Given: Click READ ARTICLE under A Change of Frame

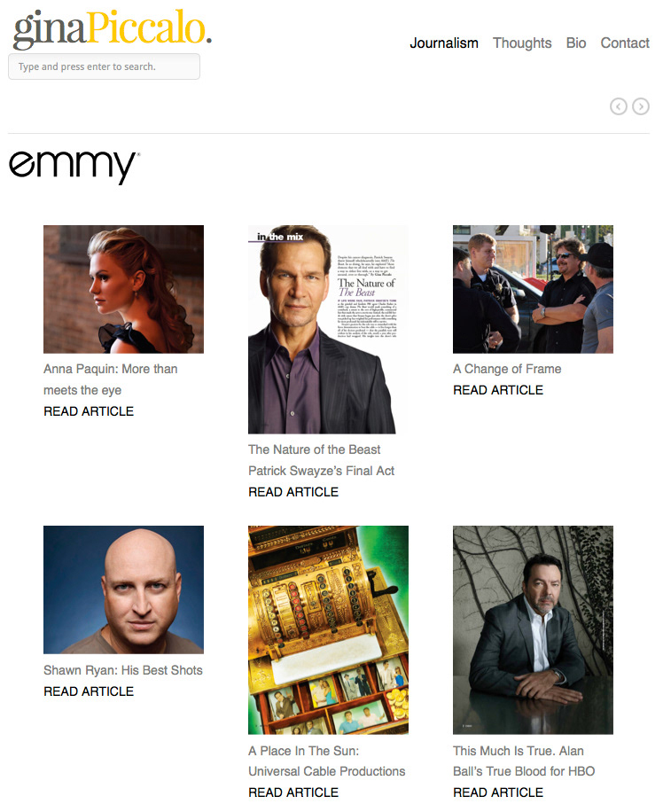Looking at the screenshot, I should point(498,390).
